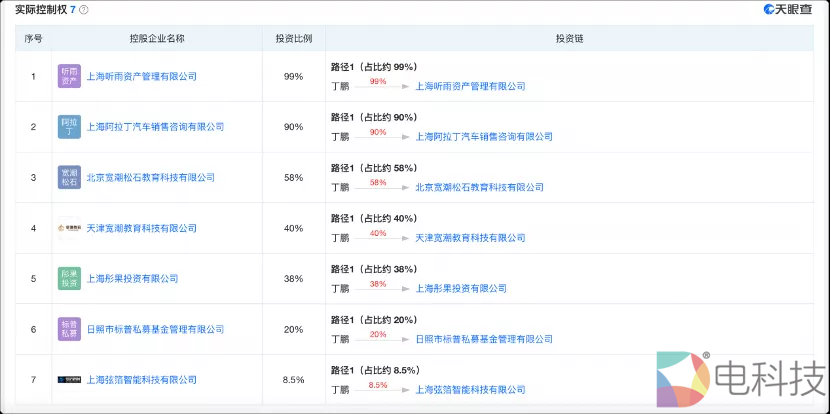The width and height of the screenshot is (830, 414).
Task: Follow 上海听雨资产管理有限公司 link in investment chain
Action: (471, 86)
